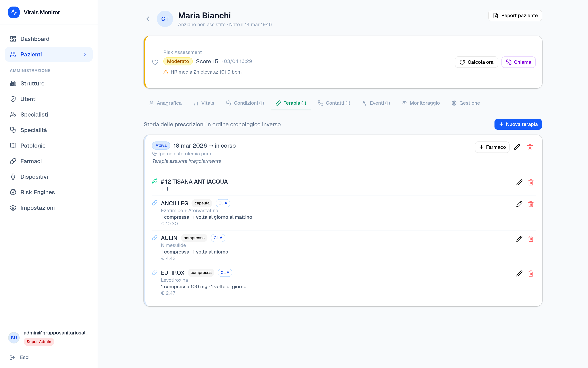The image size is (588, 368).
Task: Delete the therapy started 18 mar 2026
Action: point(530,147)
